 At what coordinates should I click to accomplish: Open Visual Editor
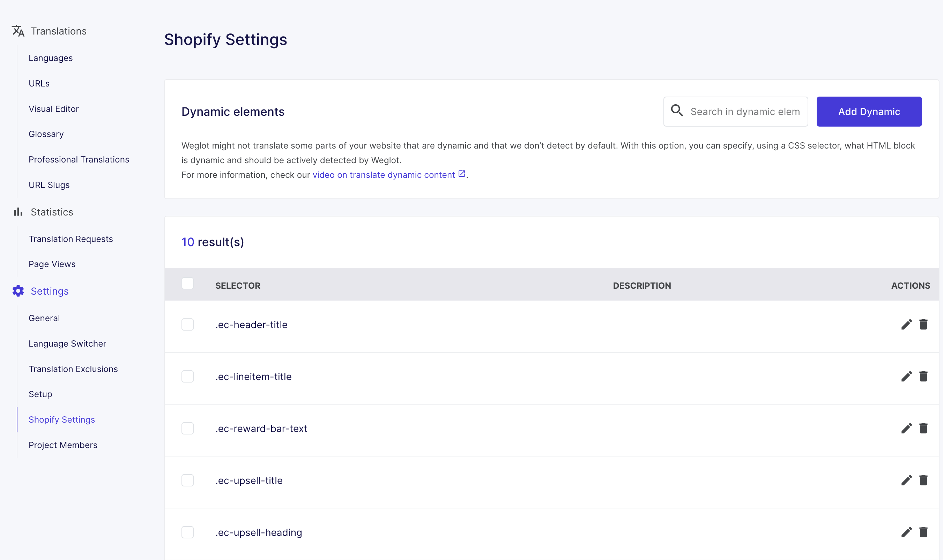(54, 109)
